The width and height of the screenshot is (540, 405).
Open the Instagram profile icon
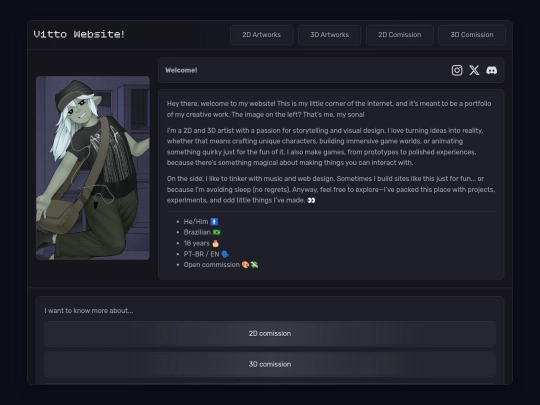pos(457,70)
